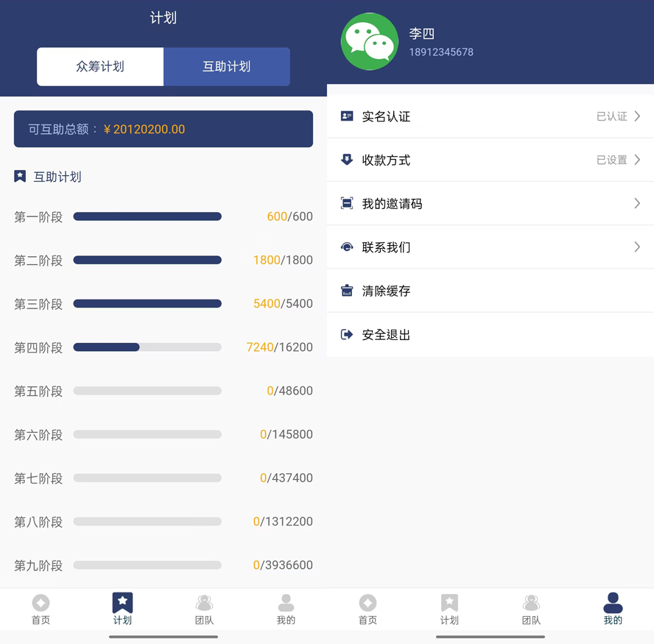Open 收款方式 using the right chevron
The height and width of the screenshot is (644, 654).
tap(637, 160)
